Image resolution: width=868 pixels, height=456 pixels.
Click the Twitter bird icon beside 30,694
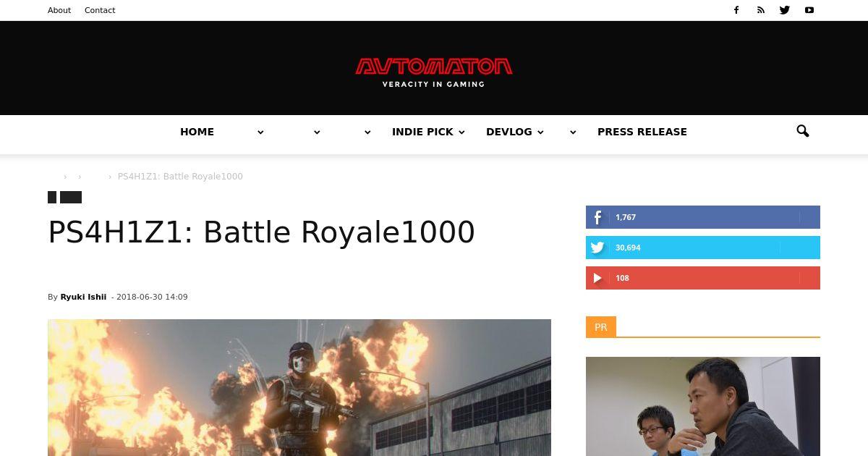[597, 248]
